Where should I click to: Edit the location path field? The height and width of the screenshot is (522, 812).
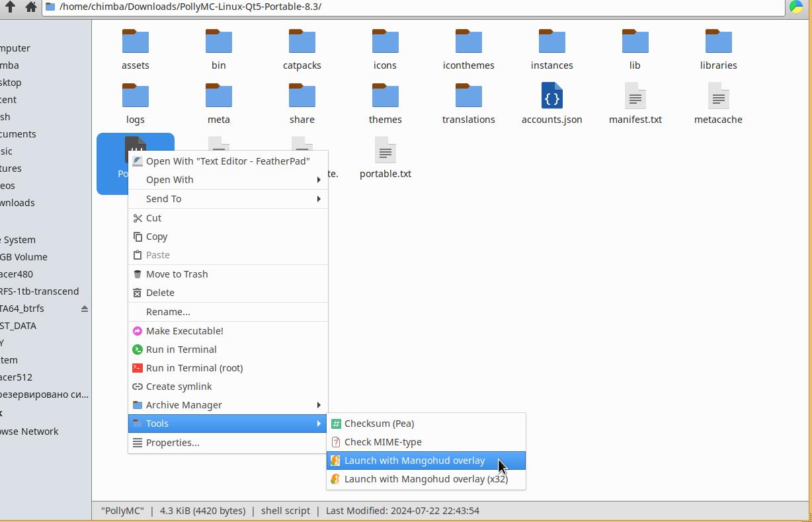tap(413, 7)
